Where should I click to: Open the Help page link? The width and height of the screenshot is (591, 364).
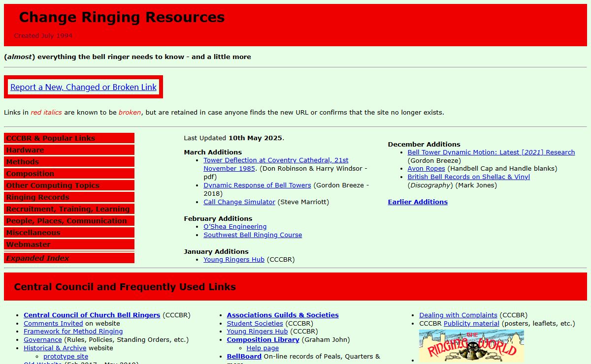pos(263,348)
